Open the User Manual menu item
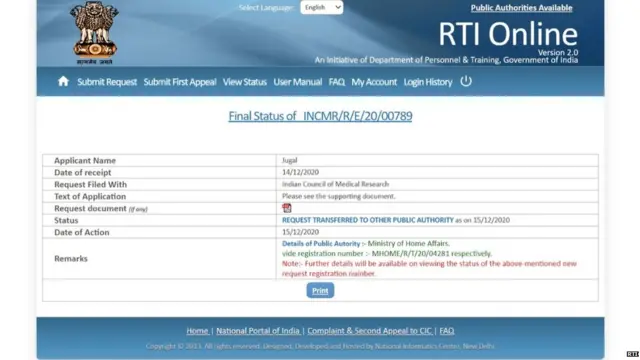 298,82
